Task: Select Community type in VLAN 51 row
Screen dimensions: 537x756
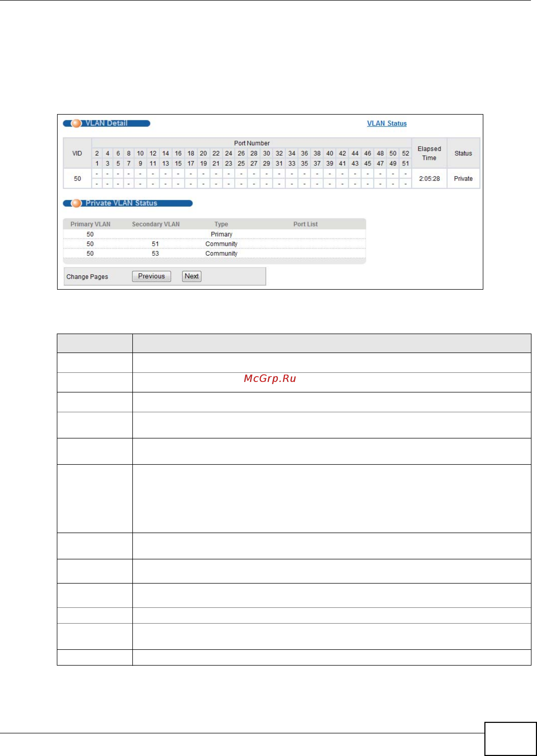Action: click(221, 244)
